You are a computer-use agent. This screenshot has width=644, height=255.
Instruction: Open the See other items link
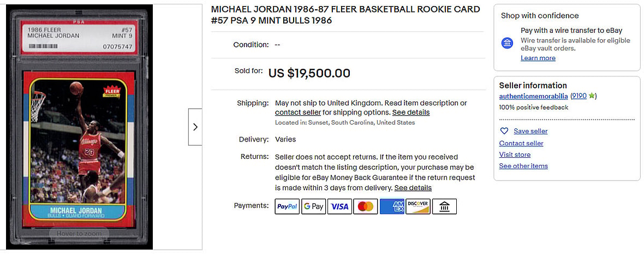523,166
